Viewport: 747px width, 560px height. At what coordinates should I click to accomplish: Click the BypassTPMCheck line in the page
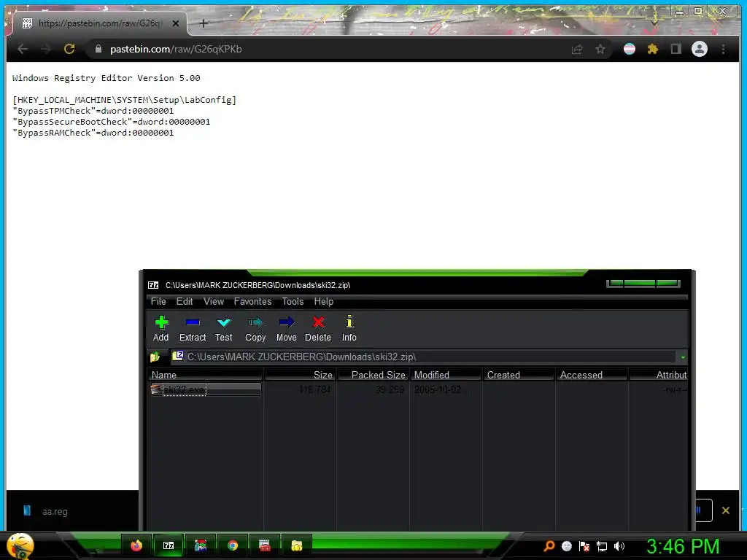(x=93, y=111)
